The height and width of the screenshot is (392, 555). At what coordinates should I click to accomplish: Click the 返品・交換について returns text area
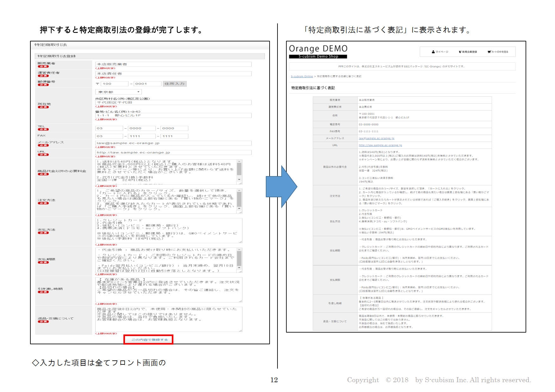[x=168, y=319]
